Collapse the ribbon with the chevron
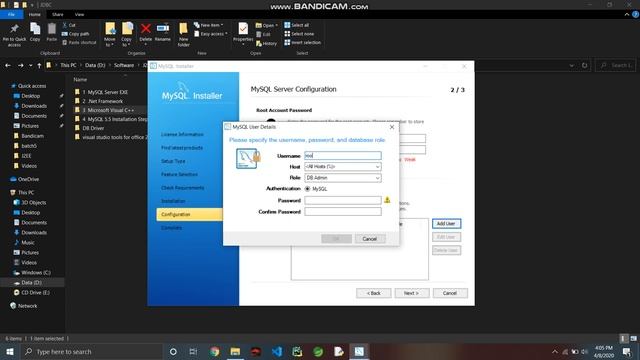The width and height of the screenshot is (640, 360). 627,14
